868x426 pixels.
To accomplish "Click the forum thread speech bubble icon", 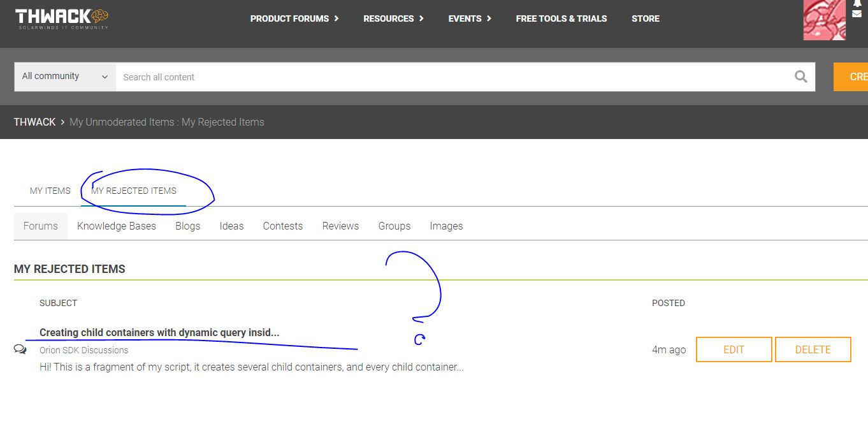I will click(20, 349).
